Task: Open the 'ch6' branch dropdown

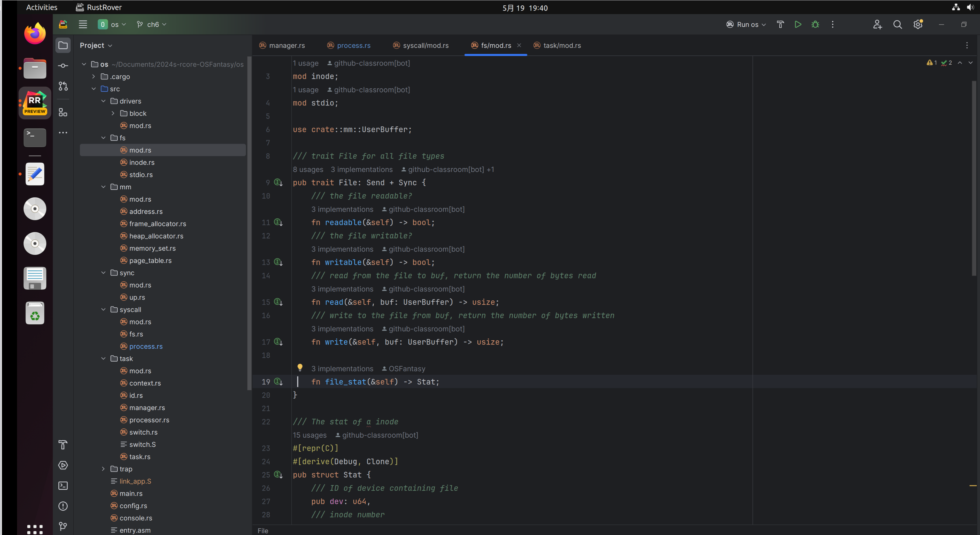Action: [x=152, y=24]
